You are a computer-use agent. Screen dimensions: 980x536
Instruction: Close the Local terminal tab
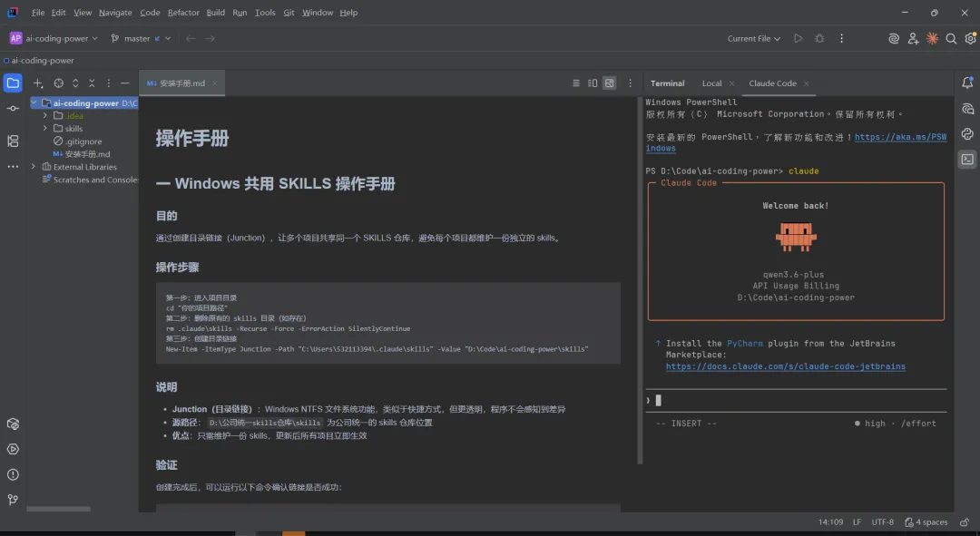(732, 83)
